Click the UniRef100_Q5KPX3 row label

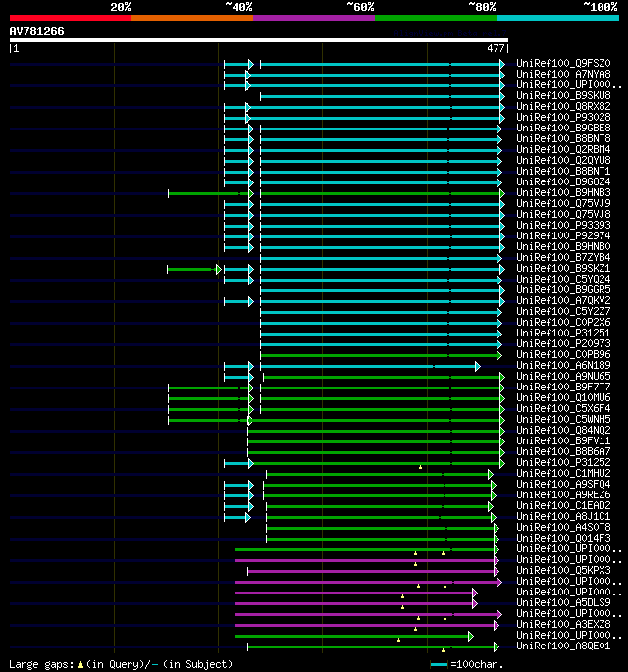coord(563,570)
